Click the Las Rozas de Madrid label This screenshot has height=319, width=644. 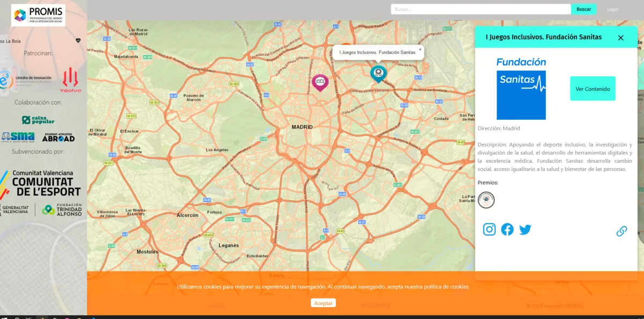tap(138, 32)
